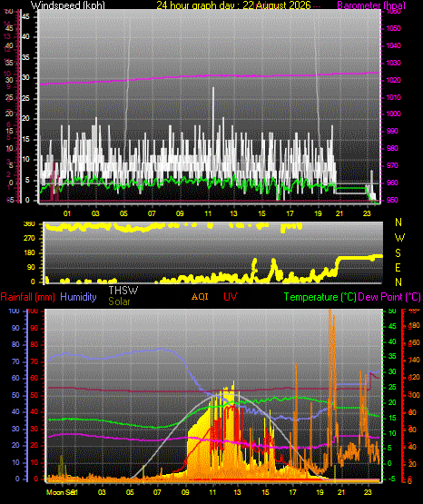Click the red 'UV' legend label
Viewport: 423px width, 504px height.
(x=230, y=296)
